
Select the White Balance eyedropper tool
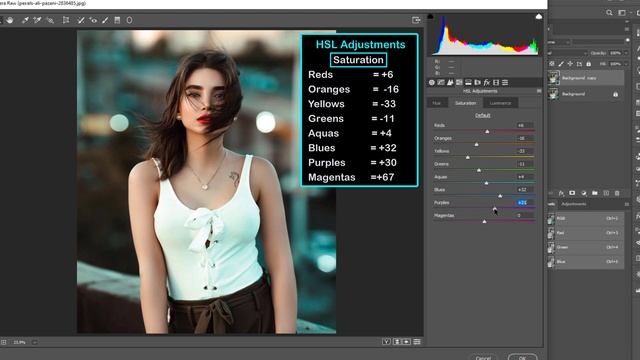(x=25, y=20)
